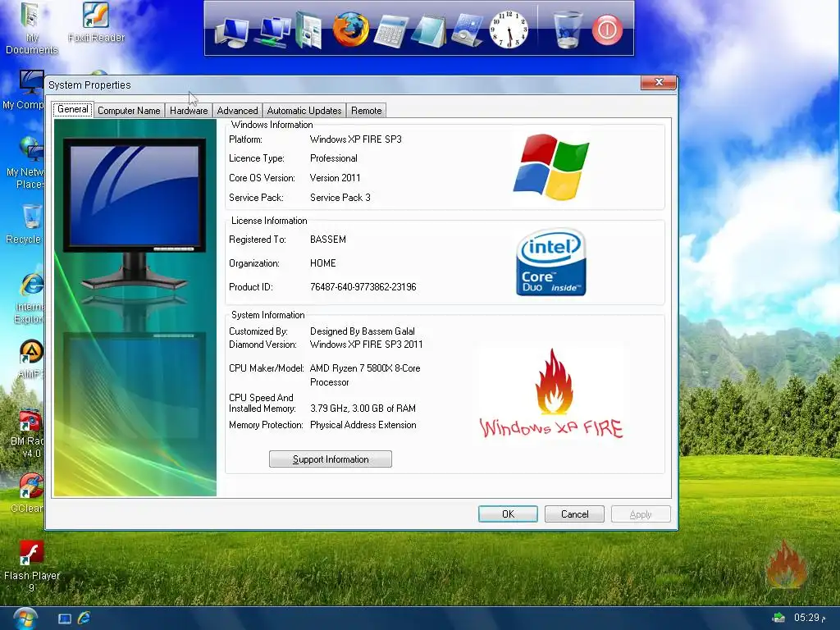Click the platform text Windows XP FIRE SP3
840x630 pixels.
point(356,139)
